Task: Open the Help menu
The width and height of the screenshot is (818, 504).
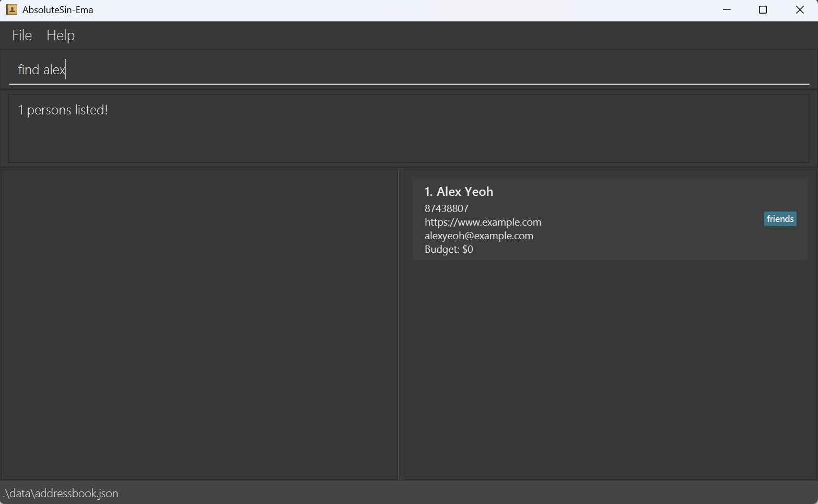Action: (x=61, y=36)
